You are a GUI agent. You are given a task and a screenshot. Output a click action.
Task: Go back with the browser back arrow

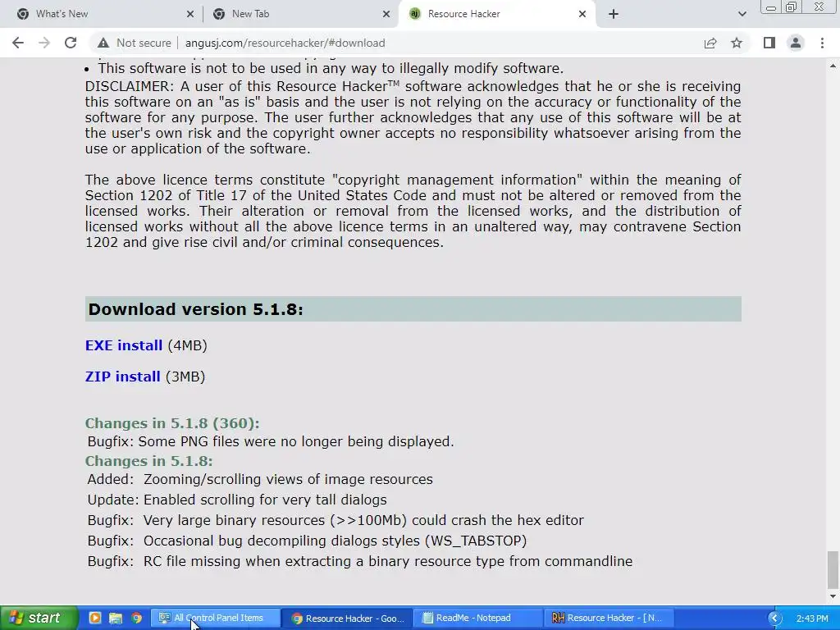[18, 43]
